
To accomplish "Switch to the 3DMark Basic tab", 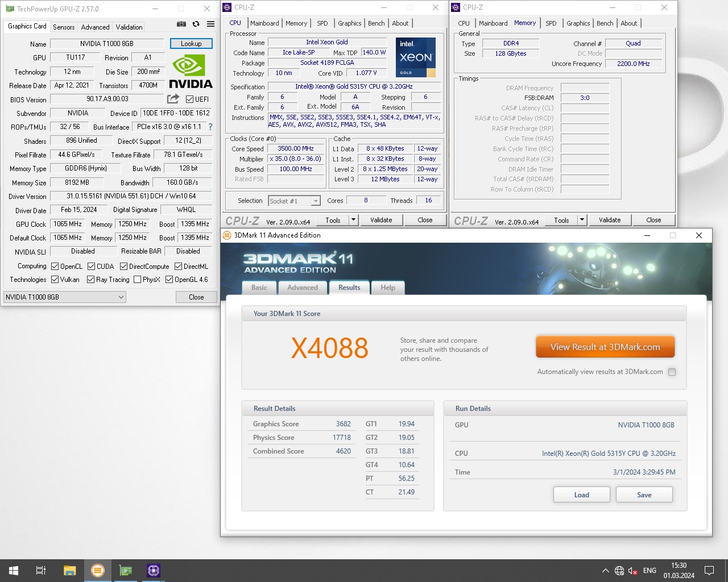I will point(259,288).
